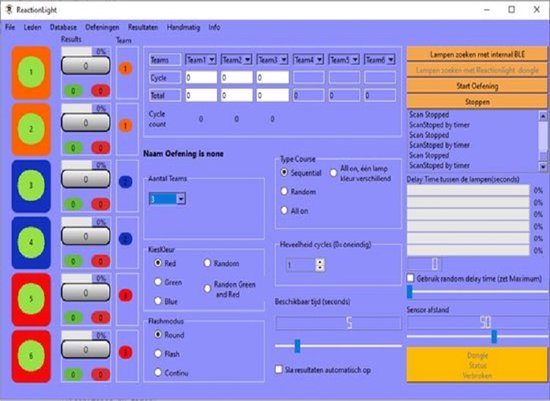Click lamp 6 green hit counter

[x=73, y=374]
